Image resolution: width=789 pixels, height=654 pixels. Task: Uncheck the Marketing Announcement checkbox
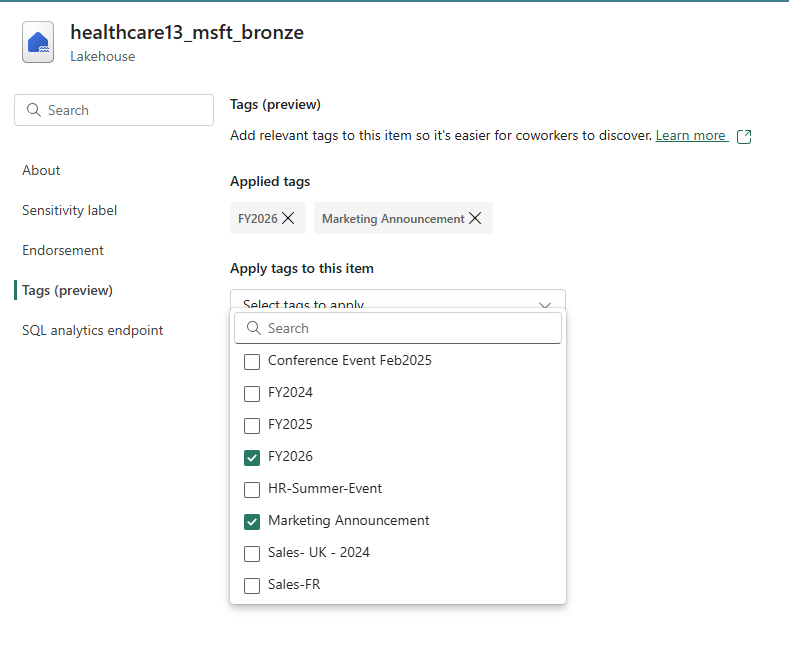pyautogui.click(x=252, y=522)
